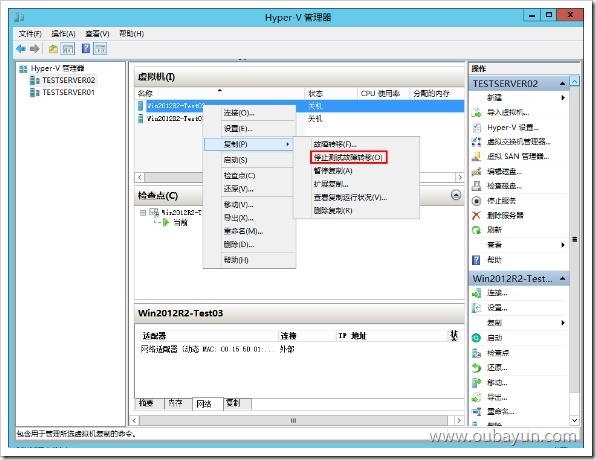This screenshot has width=596, height=460.
Task: Click 还原... in the Actions pane
Action: (x=497, y=368)
